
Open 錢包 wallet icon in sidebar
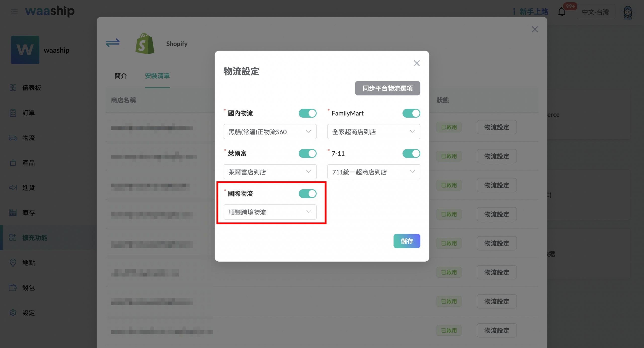13,288
